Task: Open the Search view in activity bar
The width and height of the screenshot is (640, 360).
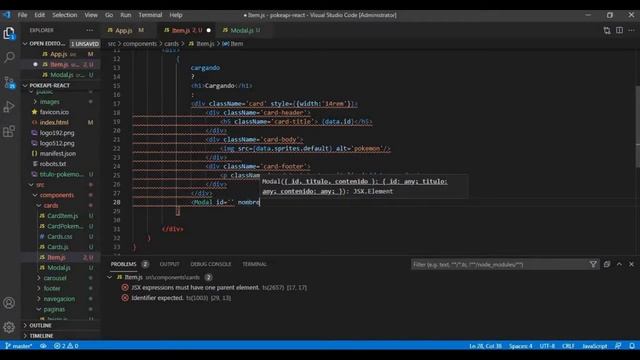Action: 9,57
